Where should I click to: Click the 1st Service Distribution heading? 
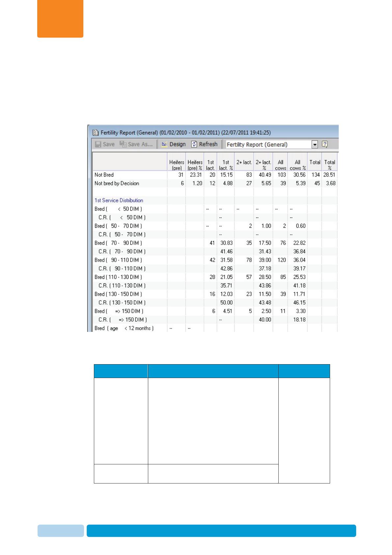119,200
